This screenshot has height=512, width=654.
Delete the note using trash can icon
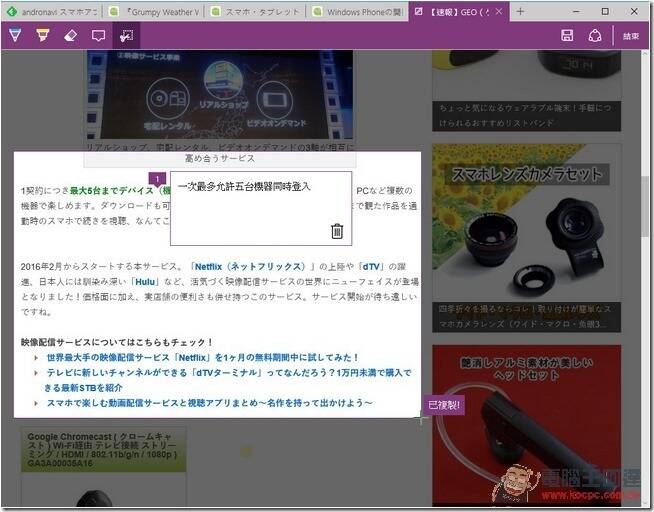click(x=337, y=231)
